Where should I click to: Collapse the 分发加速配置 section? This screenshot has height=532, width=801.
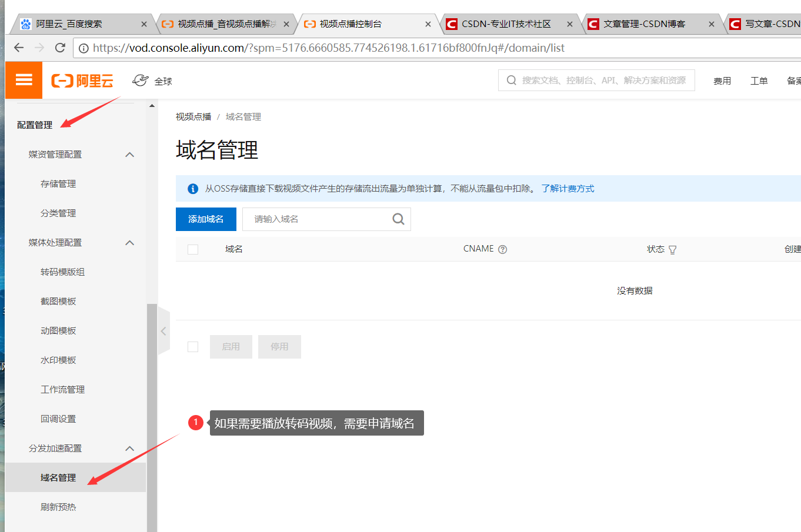tap(129, 448)
